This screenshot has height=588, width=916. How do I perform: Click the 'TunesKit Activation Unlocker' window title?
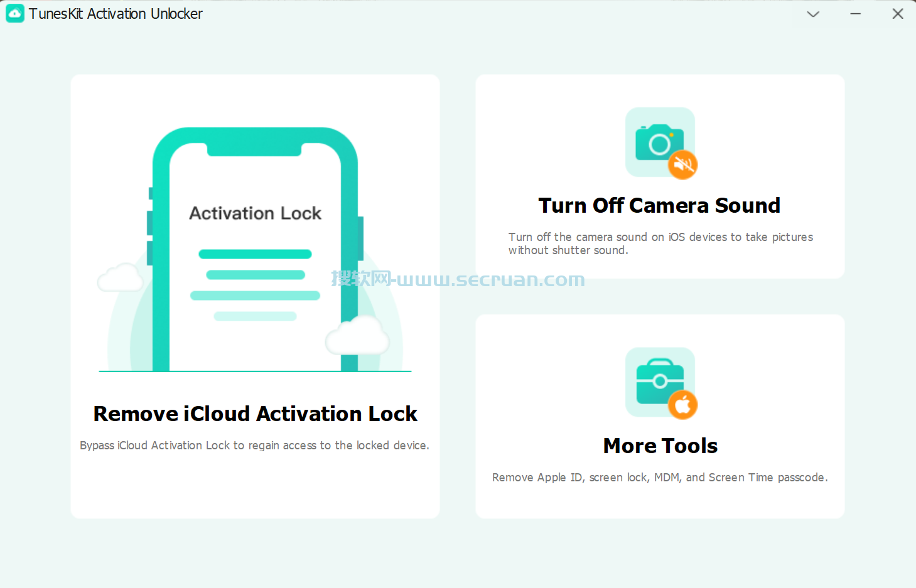(x=116, y=14)
